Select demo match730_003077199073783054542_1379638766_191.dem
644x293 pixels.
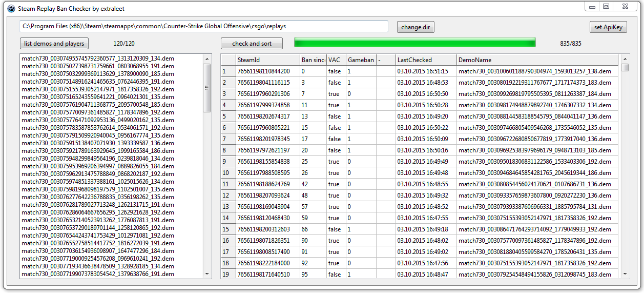click(x=98, y=274)
